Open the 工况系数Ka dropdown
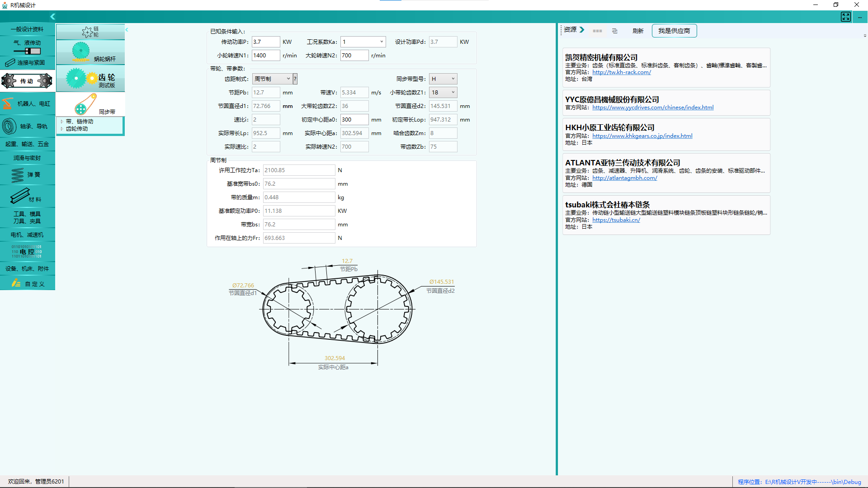The height and width of the screenshot is (488, 868). pyautogui.click(x=381, y=42)
